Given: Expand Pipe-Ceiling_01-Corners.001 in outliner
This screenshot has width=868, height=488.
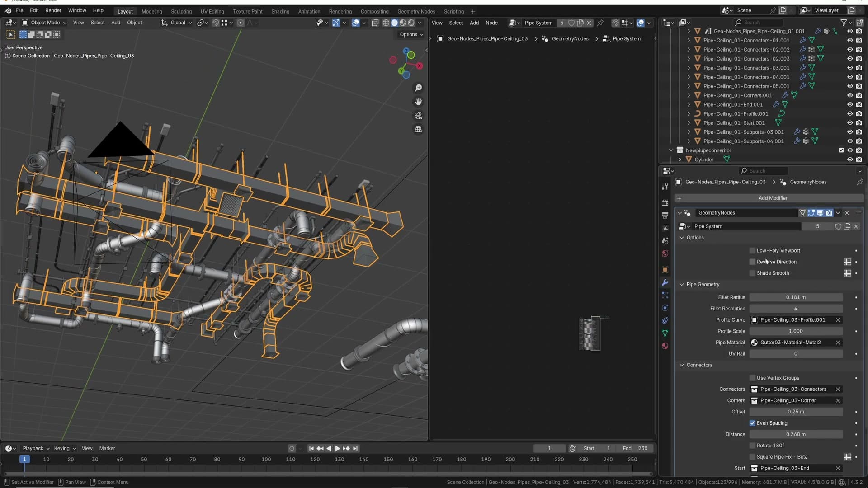Looking at the screenshot, I should [689, 95].
